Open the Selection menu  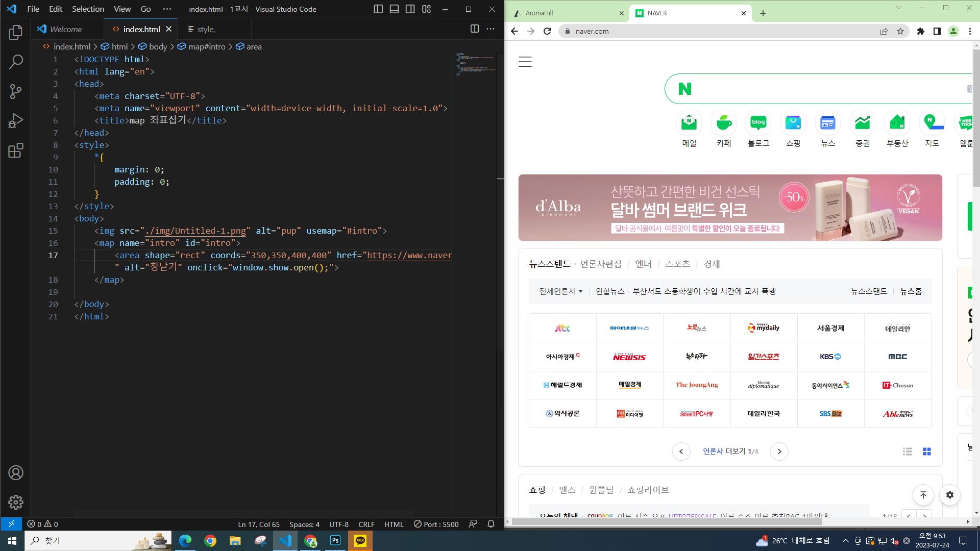(88, 9)
